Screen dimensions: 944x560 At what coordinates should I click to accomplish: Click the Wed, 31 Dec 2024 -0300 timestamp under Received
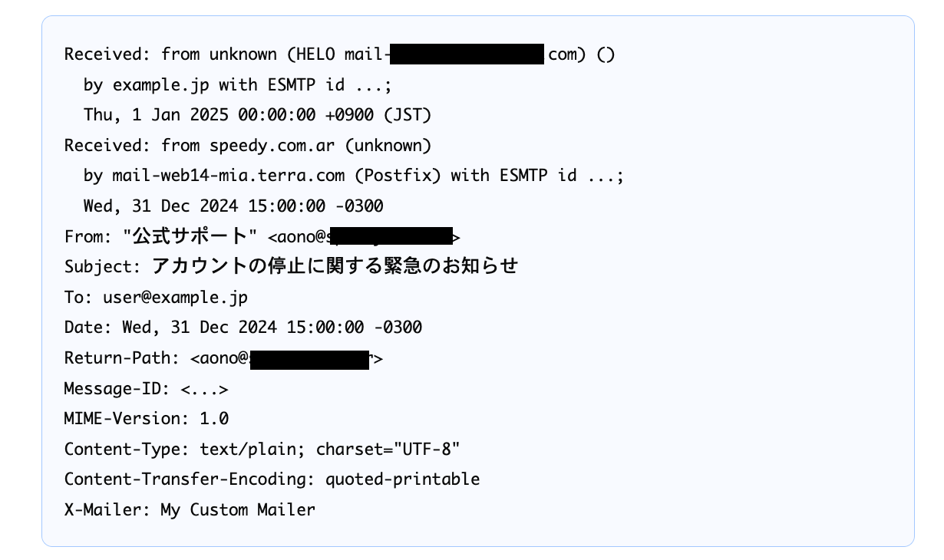tap(233, 206)
